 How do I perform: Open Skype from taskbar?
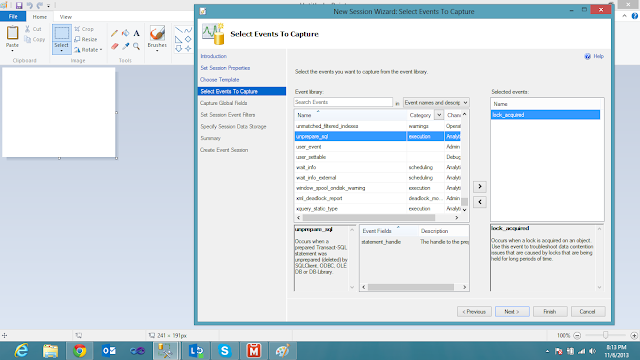[224, 351]
